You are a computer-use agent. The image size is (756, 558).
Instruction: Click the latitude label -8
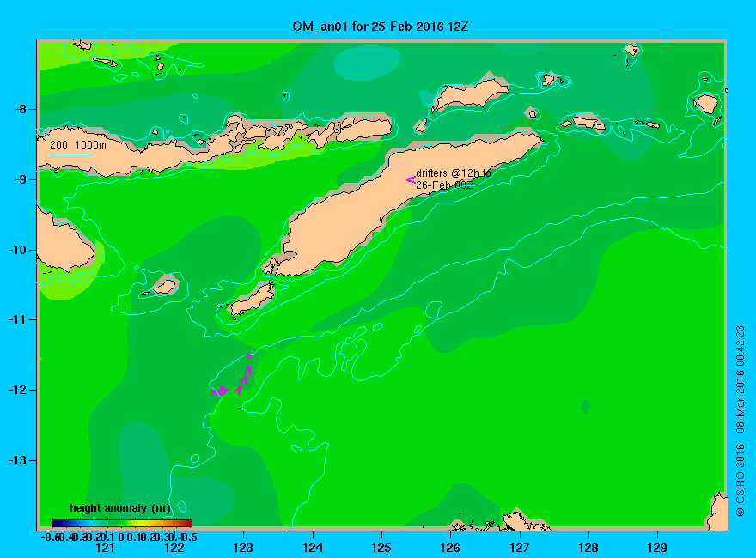(21, 109)
